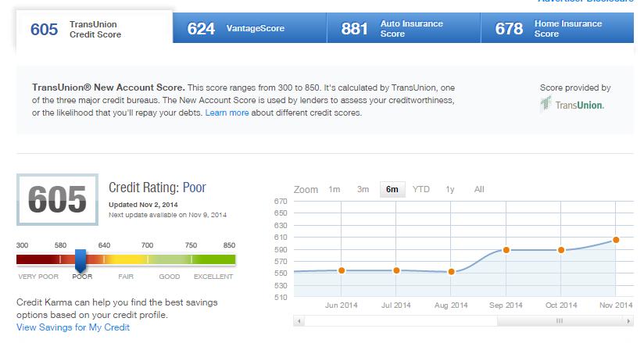Click the chart scrollbar right arrow
The image size is (644, 343).
(628, 321)
